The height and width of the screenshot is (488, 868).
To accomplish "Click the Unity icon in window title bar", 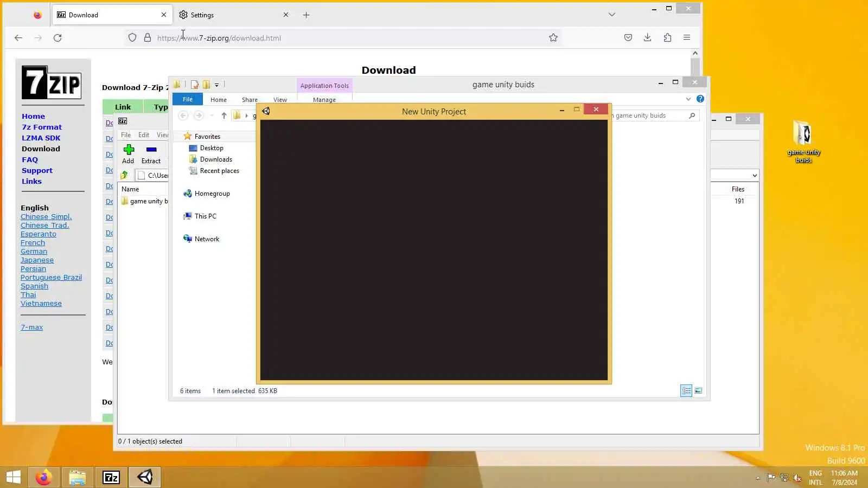I will (x=266, y=111).
